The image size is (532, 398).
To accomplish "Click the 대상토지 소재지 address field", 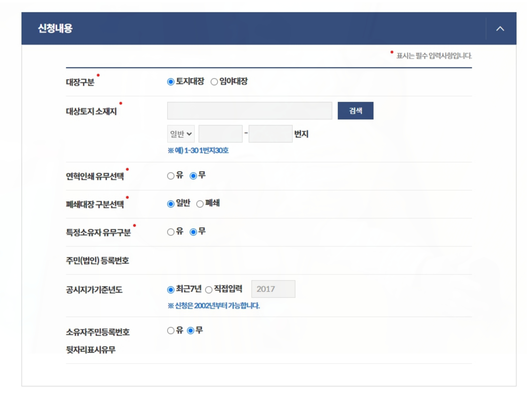I will point(249,111).
